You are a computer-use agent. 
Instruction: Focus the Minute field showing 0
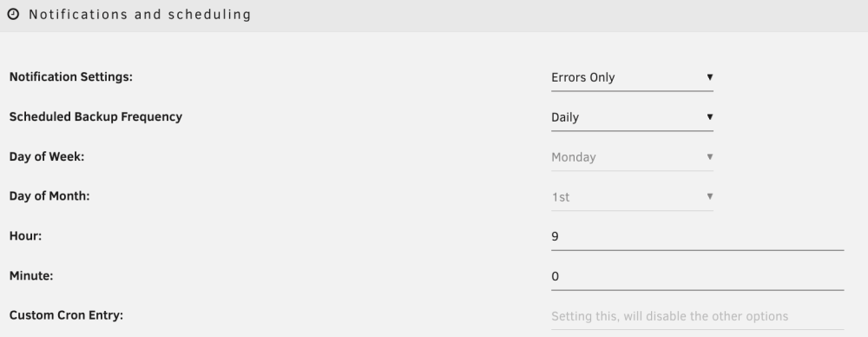point(698,277)
